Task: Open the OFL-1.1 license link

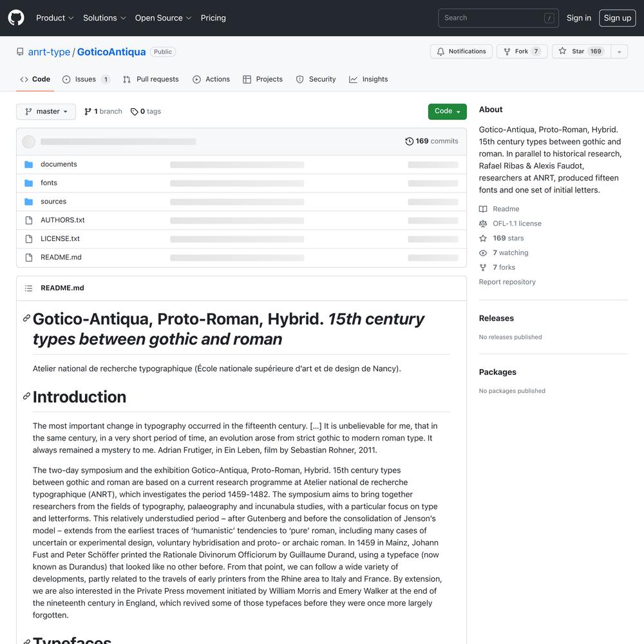Action: 517,223
